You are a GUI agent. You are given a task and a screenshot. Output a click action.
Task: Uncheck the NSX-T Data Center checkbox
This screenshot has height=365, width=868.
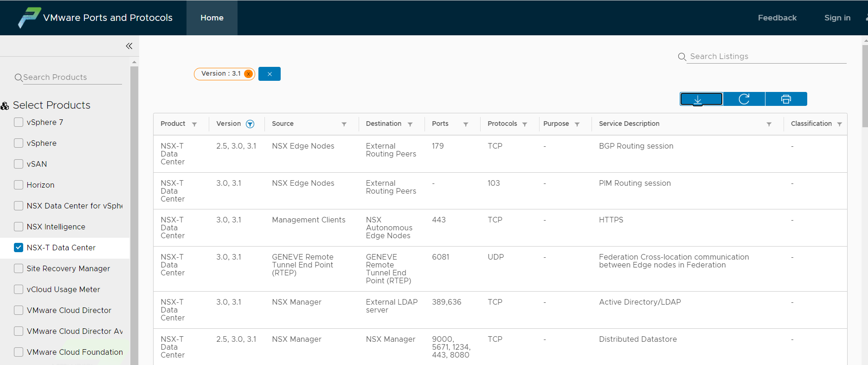(19, 248)
